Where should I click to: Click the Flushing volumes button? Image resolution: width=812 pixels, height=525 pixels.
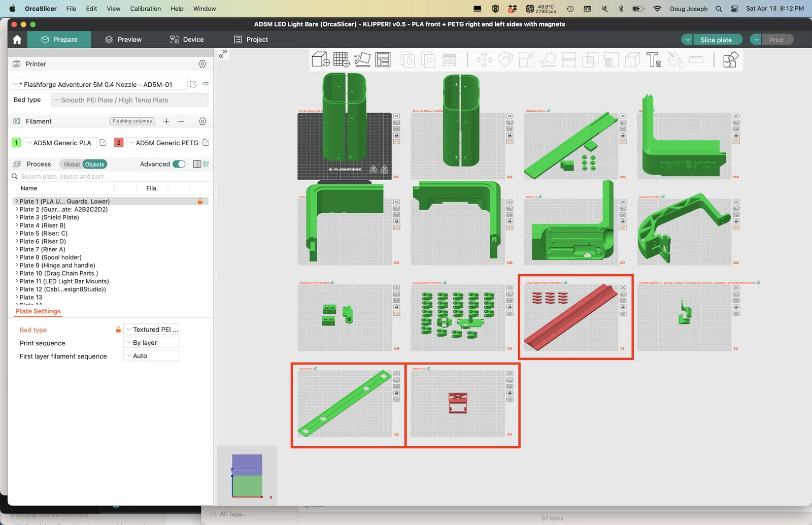coord(132,121)
